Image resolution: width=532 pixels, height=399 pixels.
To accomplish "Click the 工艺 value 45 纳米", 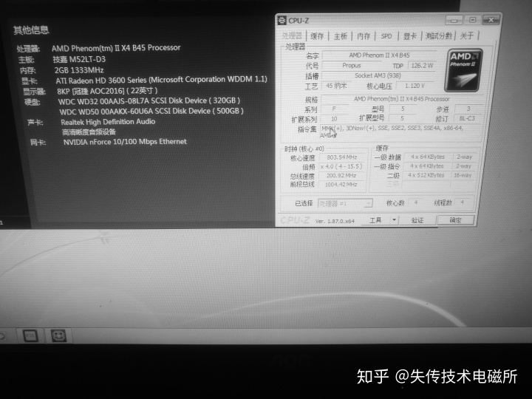I will click(336, 86).
